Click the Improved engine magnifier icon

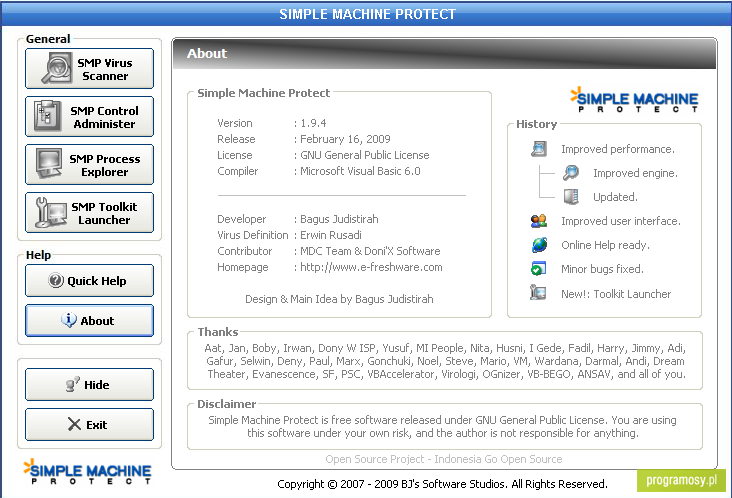pyautogui.click(x=570, y=173)
